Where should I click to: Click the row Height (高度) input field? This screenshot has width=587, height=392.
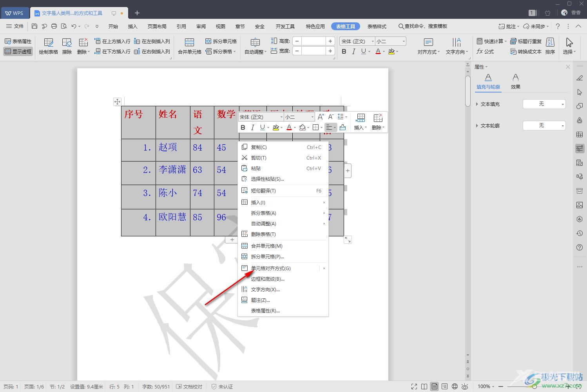tap(313, 41)
